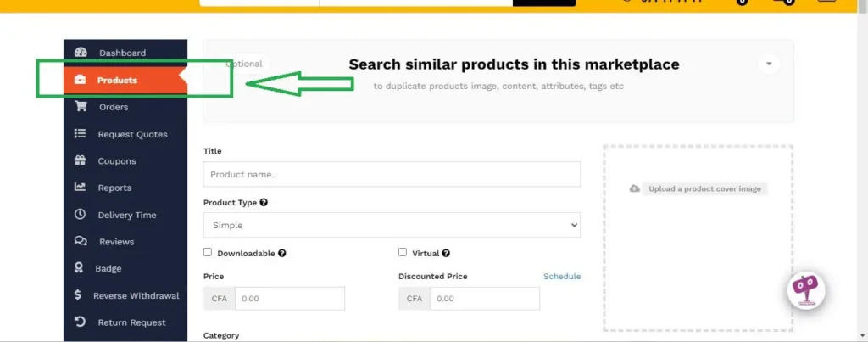This screenshot has height=342, width=868.
Task: Enable the Downloadable checkbox
Action: [208, 252]
